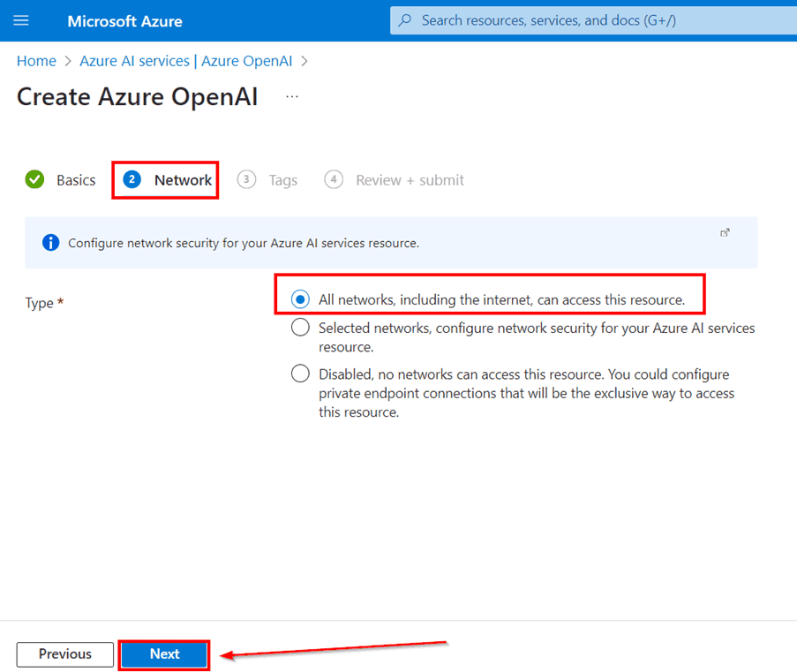The height and width of the screenshot is (672, 797).
Task: Click the search magnifier icon
Action: pos(405,20)
